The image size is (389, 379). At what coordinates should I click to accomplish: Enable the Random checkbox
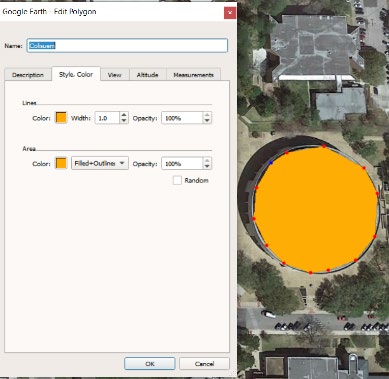[177, 180]
